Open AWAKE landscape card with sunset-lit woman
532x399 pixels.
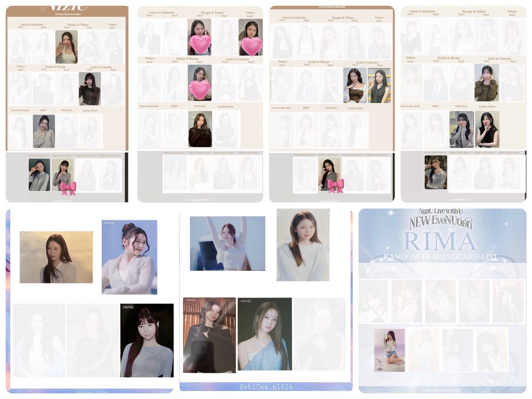click(x=56, y=257)
